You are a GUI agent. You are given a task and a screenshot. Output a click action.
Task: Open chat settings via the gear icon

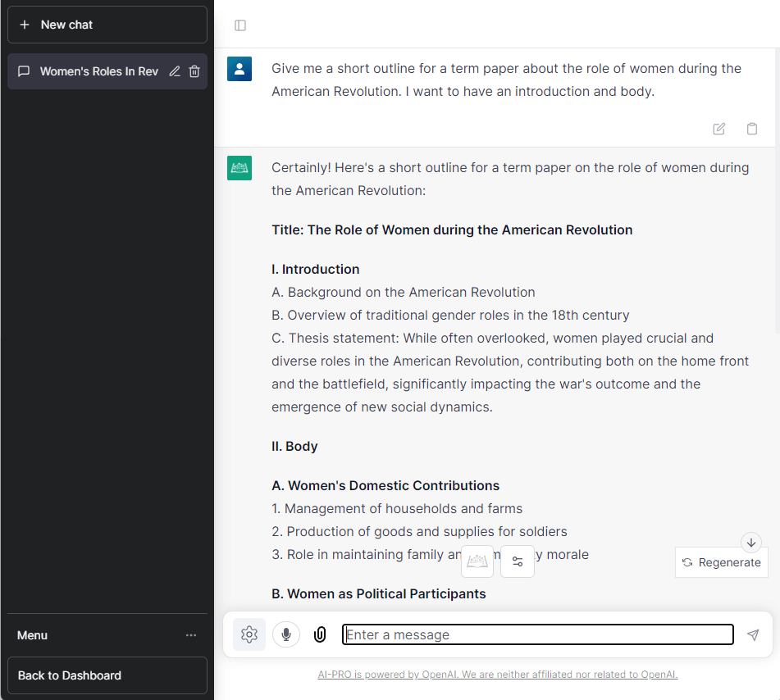(x=249, y=634)
